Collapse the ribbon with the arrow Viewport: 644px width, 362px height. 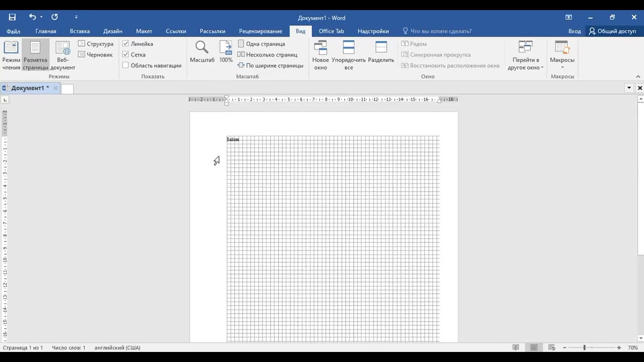[638, 76]
